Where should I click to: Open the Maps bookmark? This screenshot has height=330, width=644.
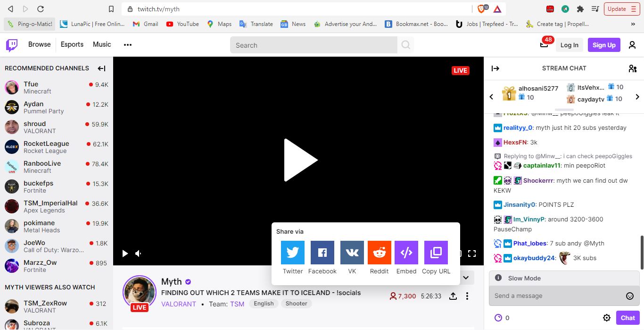220,24
